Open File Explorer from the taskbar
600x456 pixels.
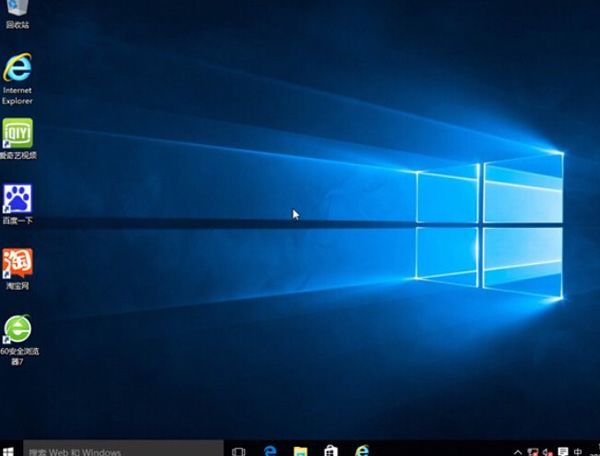coord(300,451)
